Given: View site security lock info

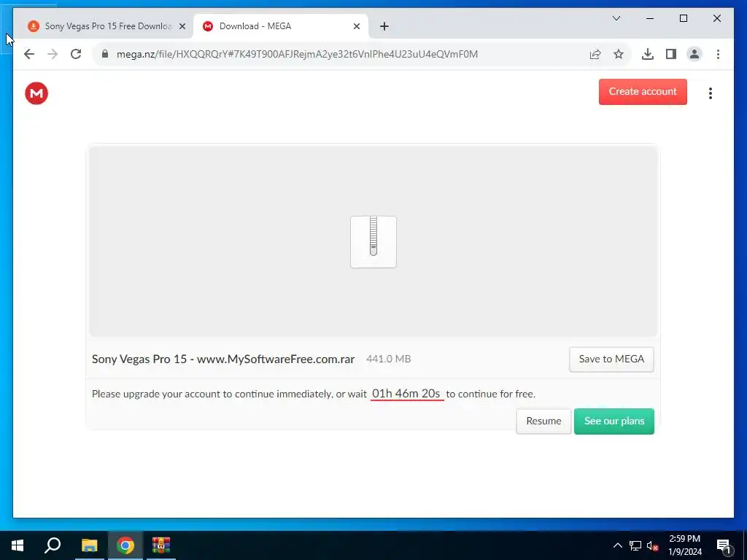Looking at the screenshot, I should 105,54.
